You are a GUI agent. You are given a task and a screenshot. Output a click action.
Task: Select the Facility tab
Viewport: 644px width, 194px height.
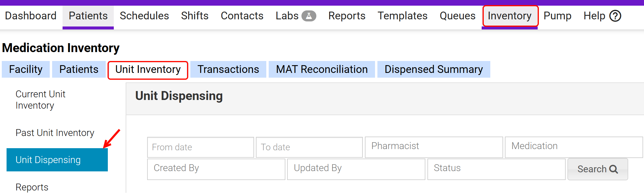[x=26, y=70]
